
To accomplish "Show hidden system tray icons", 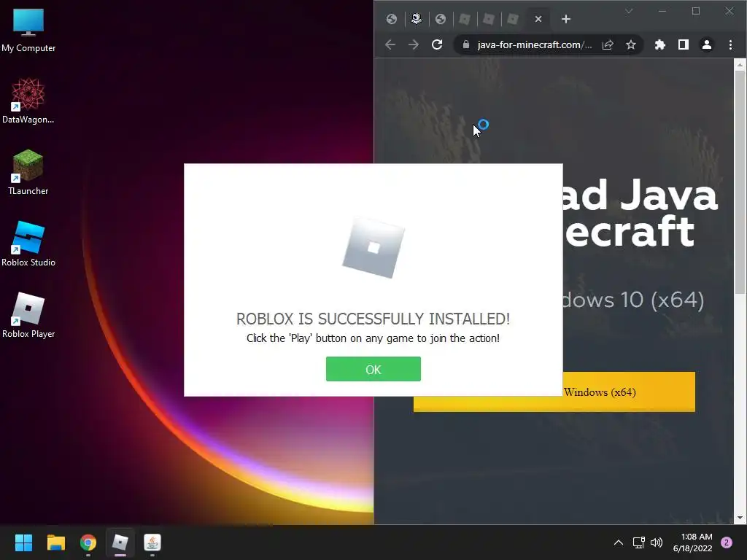I will pos(619,542).
